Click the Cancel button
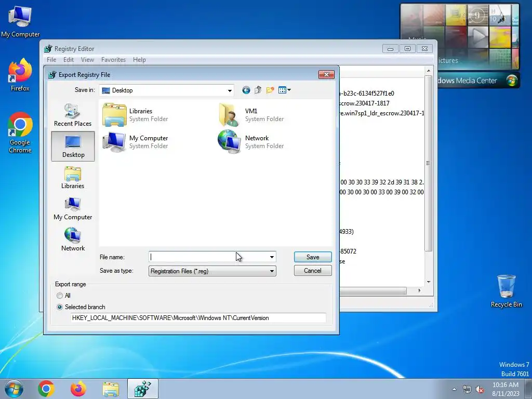Screen dimensions: 532x399 pyautogui.click(x=313, y=270)
